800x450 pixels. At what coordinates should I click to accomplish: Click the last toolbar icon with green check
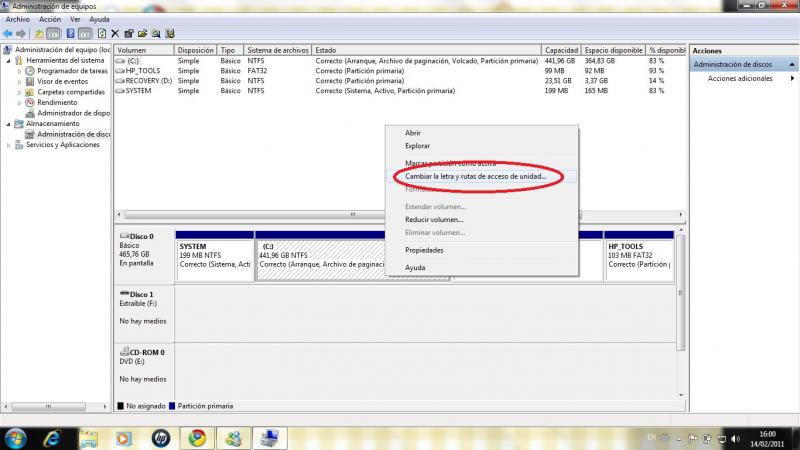[170, 34]
